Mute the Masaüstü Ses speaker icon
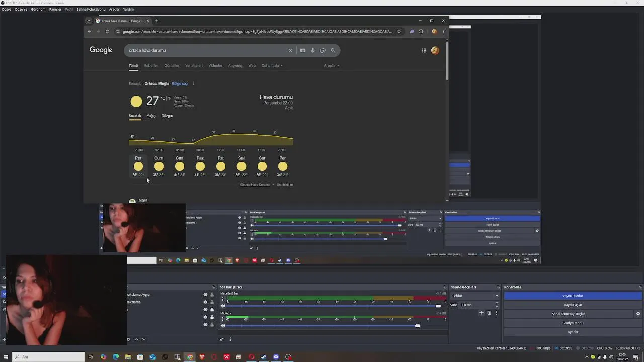 point(223,306)
